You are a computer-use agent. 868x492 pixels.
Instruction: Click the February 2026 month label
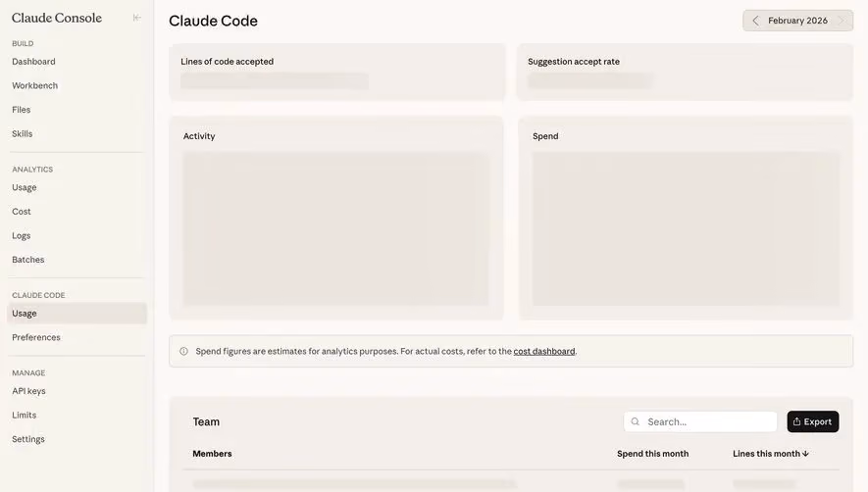click(797, 21)
